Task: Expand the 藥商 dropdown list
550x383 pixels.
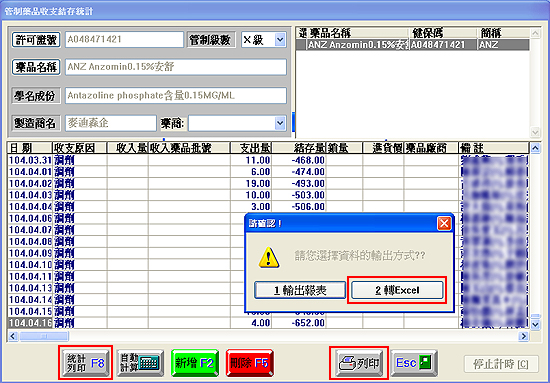Action: (x=280, y=123)
